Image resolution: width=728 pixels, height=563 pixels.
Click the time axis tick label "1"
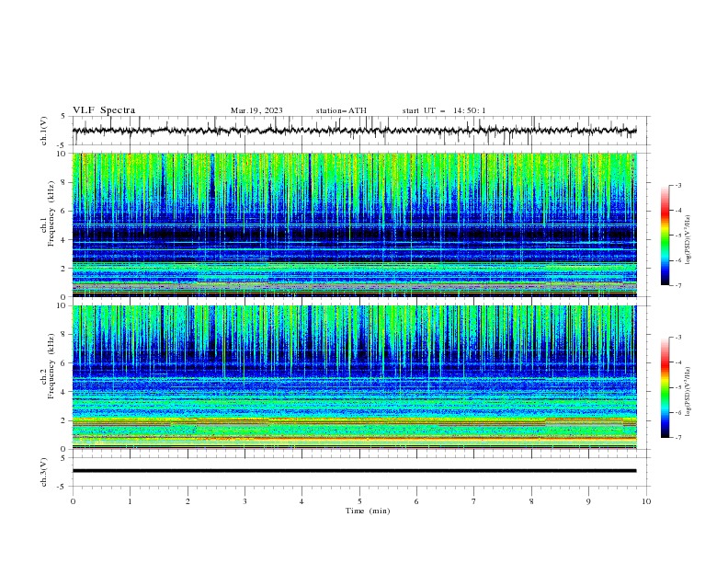click(130, 501)
